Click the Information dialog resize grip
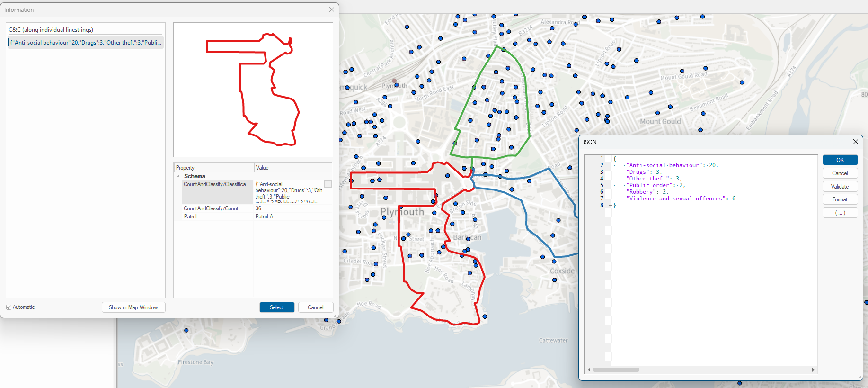Image resolution: width=868 pixels, height=388 pixels. click(336, 315)
